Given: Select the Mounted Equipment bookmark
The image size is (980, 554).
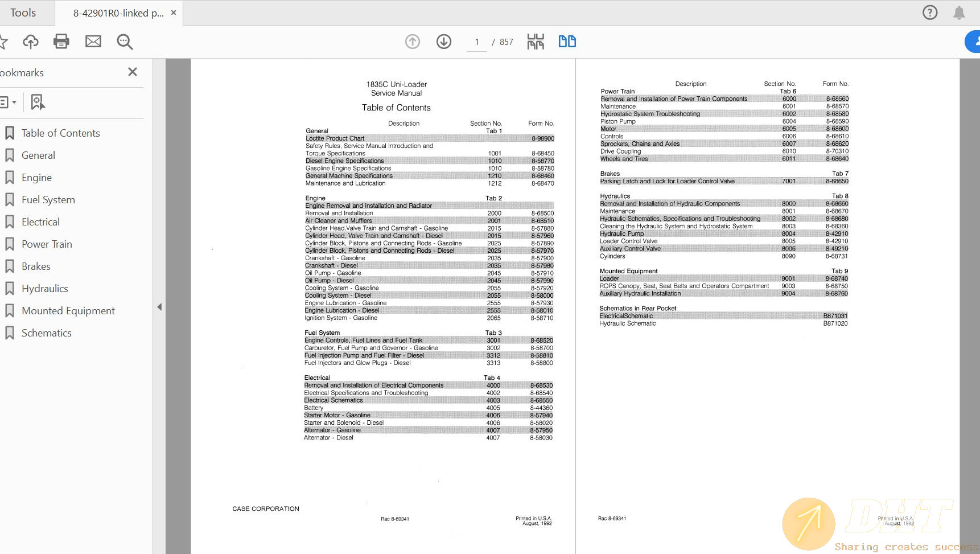Looking at the screenshot, I should [68, 311].
